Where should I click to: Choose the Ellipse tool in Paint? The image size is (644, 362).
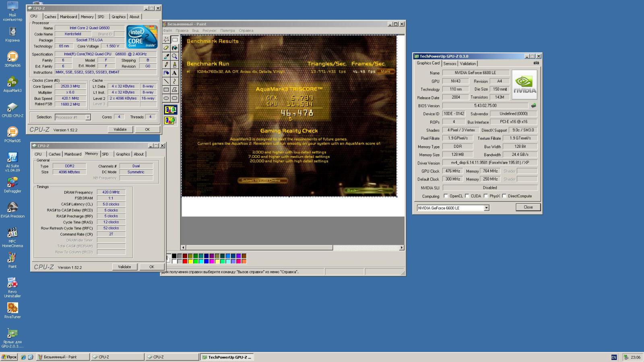click(166, 98)
